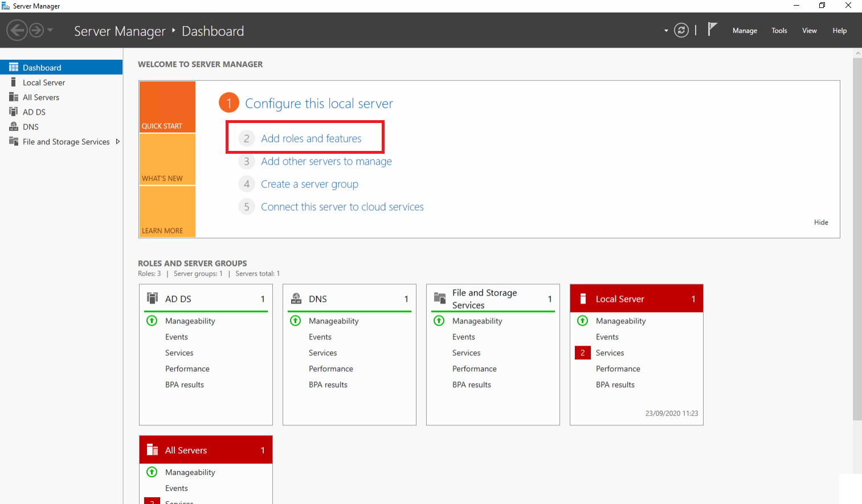Click AD DS Manageability status icon

[152, 321]
